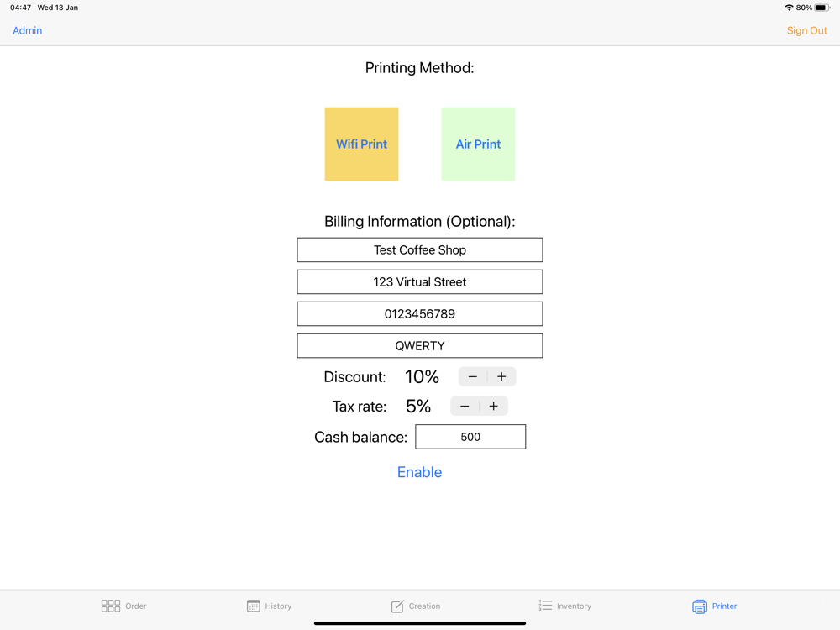Tap the Admin link

28,30
